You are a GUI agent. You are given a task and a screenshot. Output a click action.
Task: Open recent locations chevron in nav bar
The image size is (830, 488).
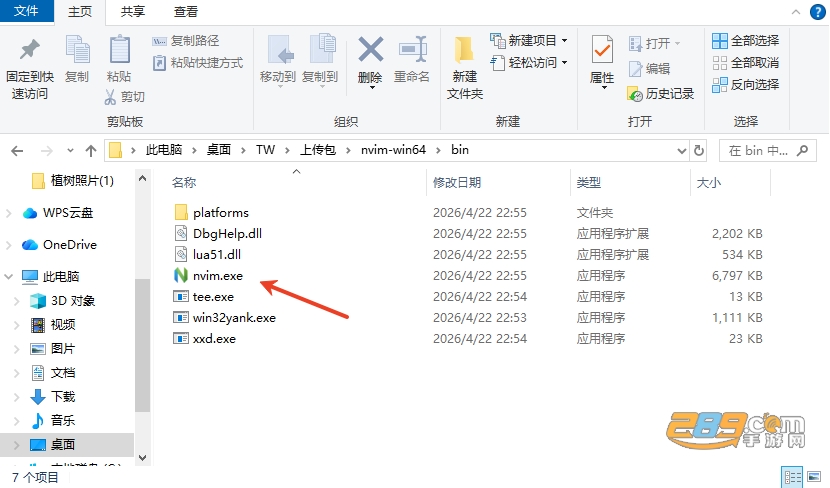(x=70, y=151)
